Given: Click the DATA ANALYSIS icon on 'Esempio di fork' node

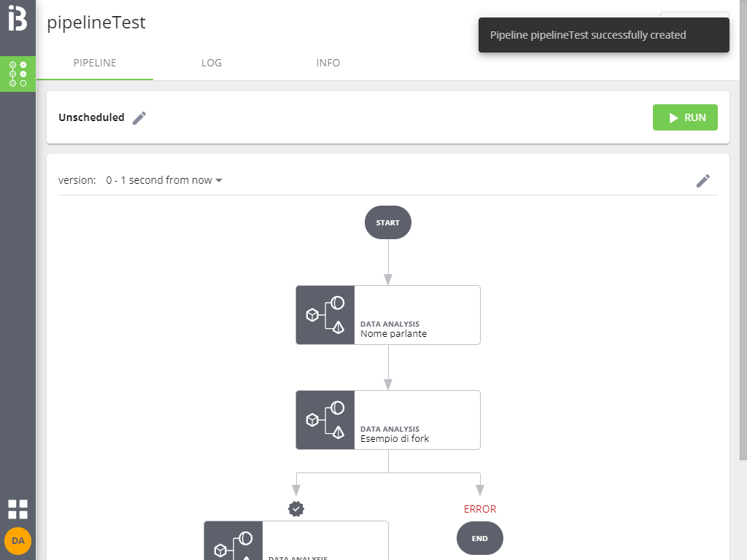Looking at the screenshot, I should coord(325,420).
